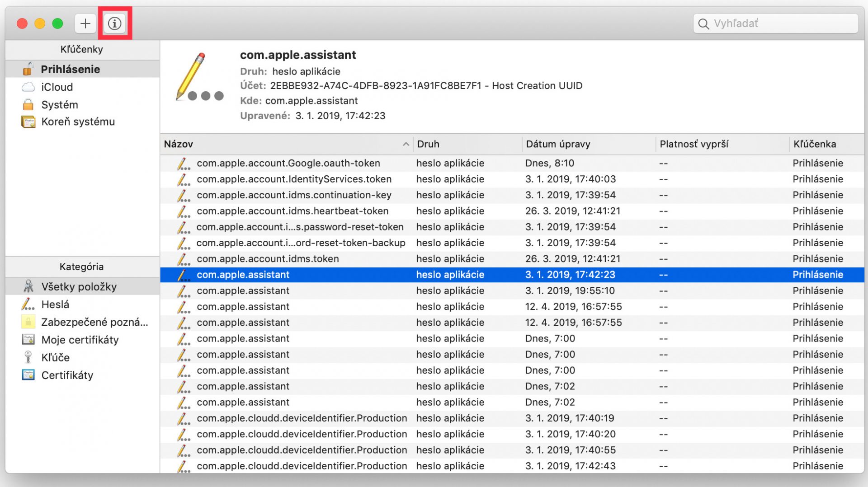Open the info button in toolbar
The height and width of the screenshot is (487, 868).
tap(114, 23)
